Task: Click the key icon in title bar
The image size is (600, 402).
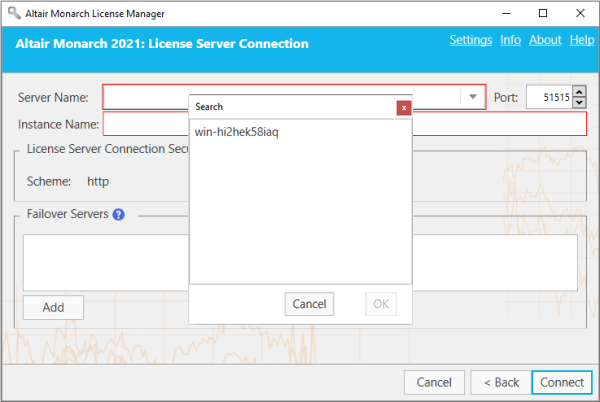Action: tap(11, 13)
